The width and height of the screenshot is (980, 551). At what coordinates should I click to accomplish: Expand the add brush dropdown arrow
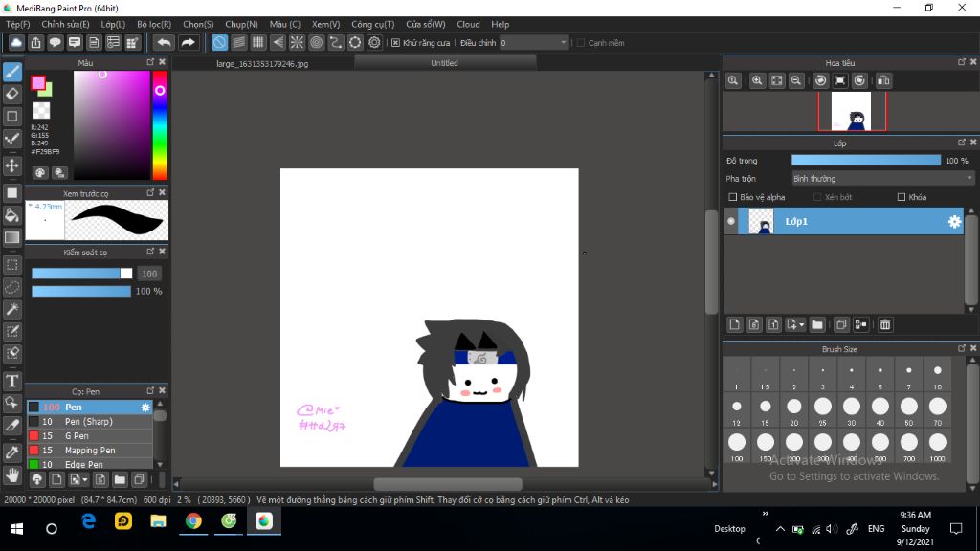[84, 480]
